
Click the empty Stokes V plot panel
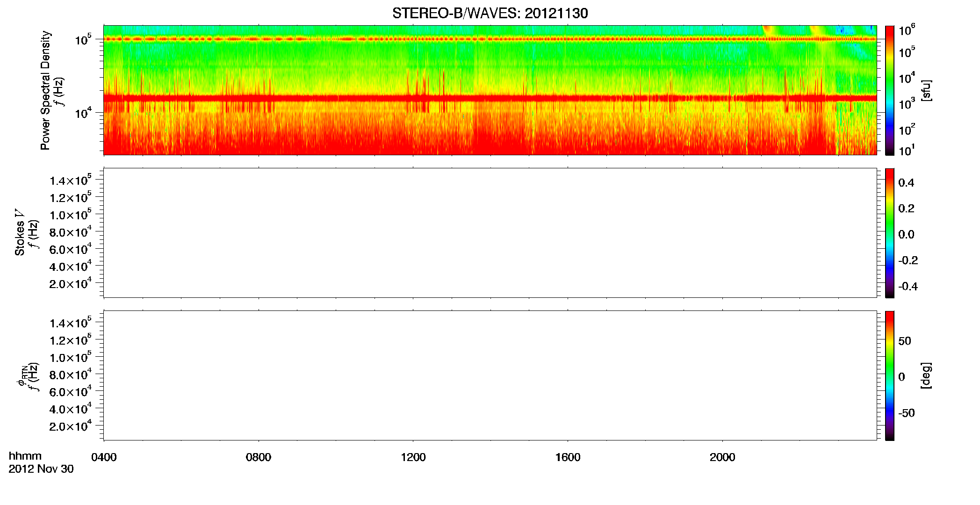[490, 233]
